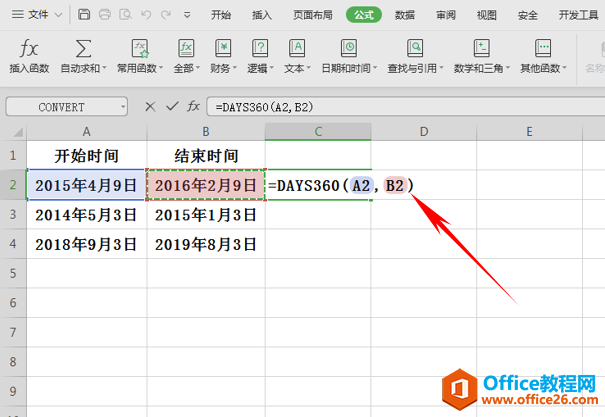Open the Financial (财务) functions icon

pyautogui.click(x=224, y=48)
